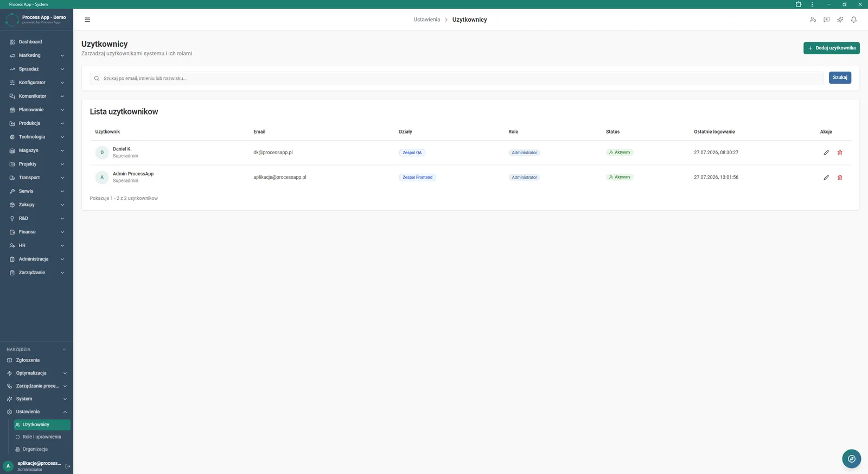Click the A avatar of Admin ProcessApp
Viewport: 868px width, 474px height.
(x=102, y=178)
